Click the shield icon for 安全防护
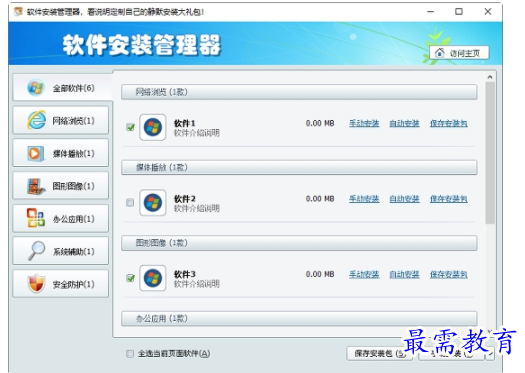The width and height of the screenshot is (525, 373). coord(36,284)
